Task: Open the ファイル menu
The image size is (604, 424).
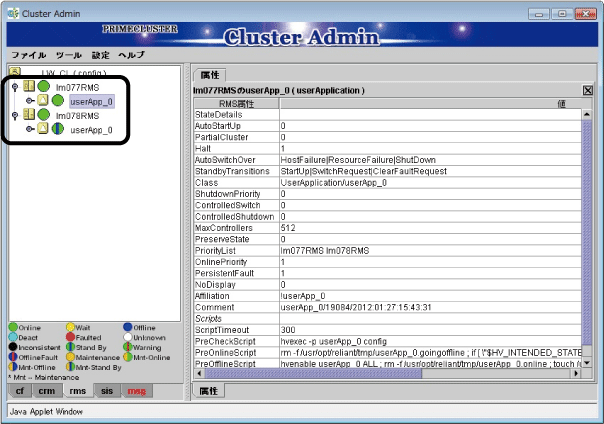Action: coord(28,54)
